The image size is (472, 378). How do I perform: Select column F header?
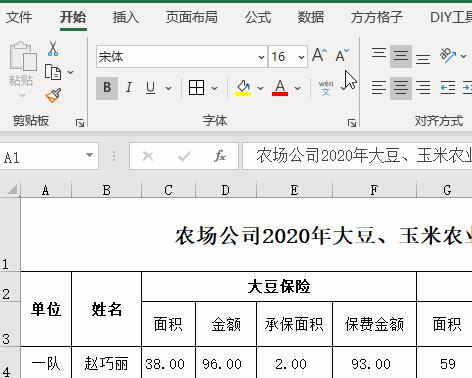374,190
